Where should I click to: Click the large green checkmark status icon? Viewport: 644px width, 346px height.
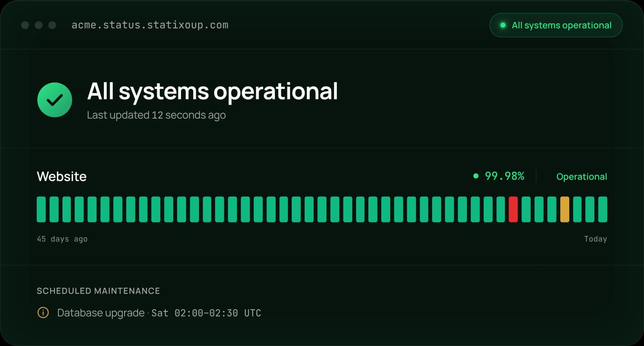pos(55,100)
